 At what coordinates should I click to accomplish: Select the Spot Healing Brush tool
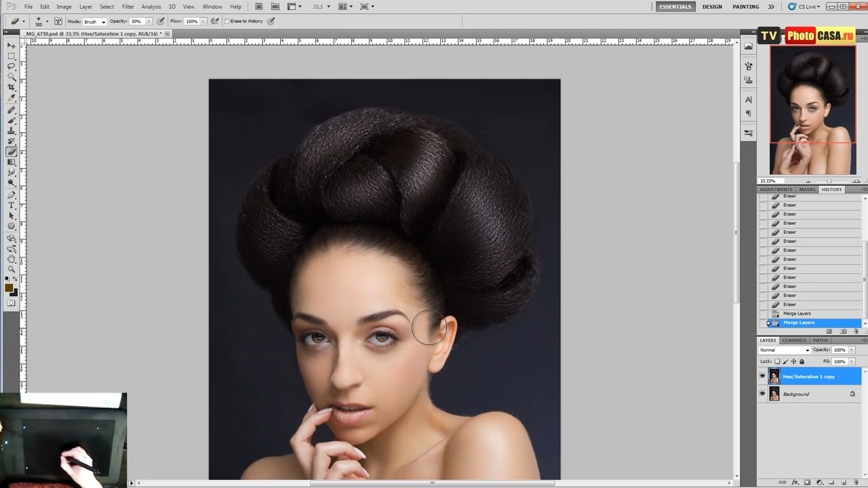[12, 110]
